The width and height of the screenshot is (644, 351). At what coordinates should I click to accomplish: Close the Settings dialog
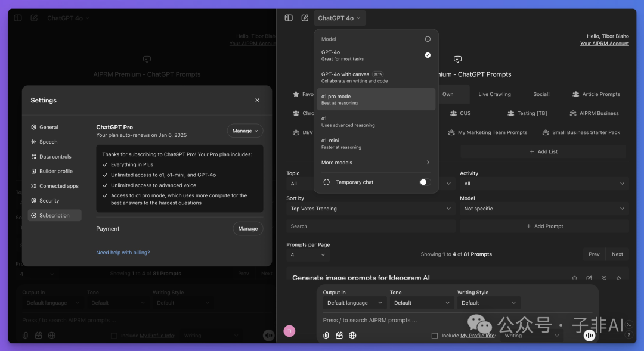click(258, 100)
